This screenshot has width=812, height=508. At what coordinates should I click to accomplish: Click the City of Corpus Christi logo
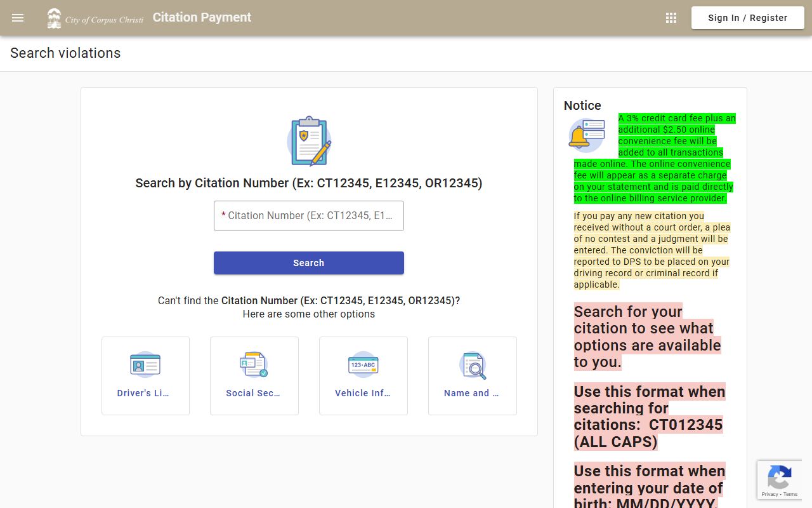point(95,18)
